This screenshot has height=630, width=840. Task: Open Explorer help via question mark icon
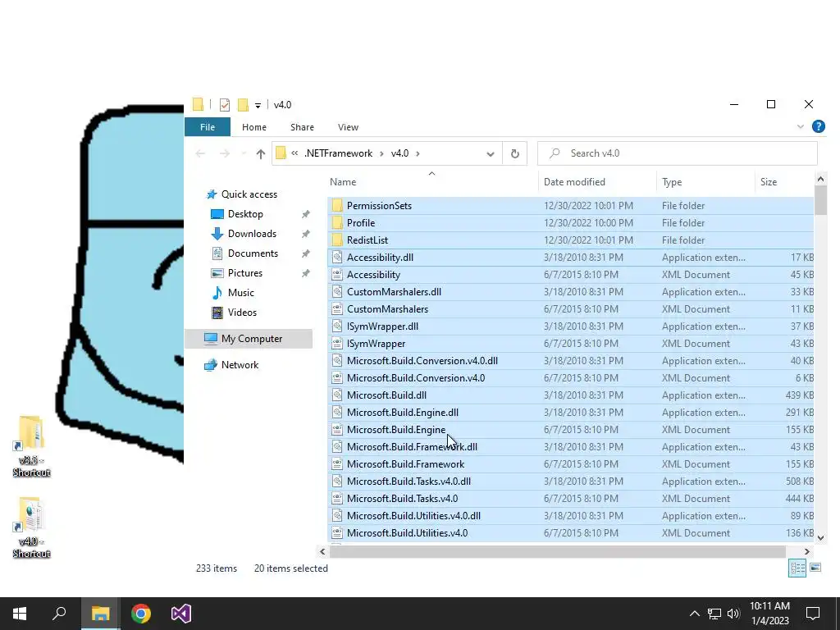818,126
